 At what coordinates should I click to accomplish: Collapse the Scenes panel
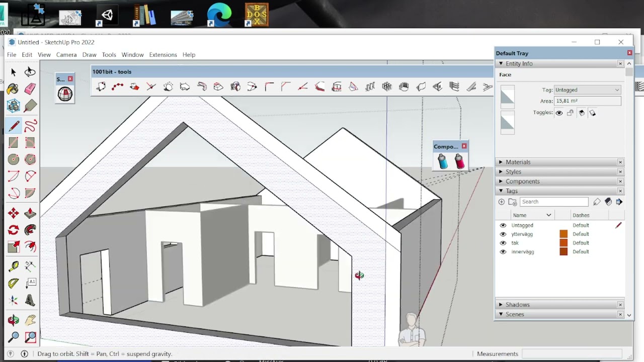click(501, 314)
